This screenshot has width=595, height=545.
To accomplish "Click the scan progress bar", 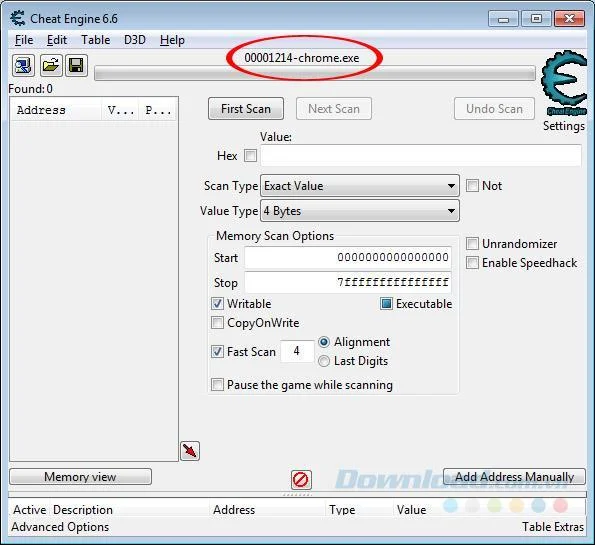I will [x=315, y=73].
